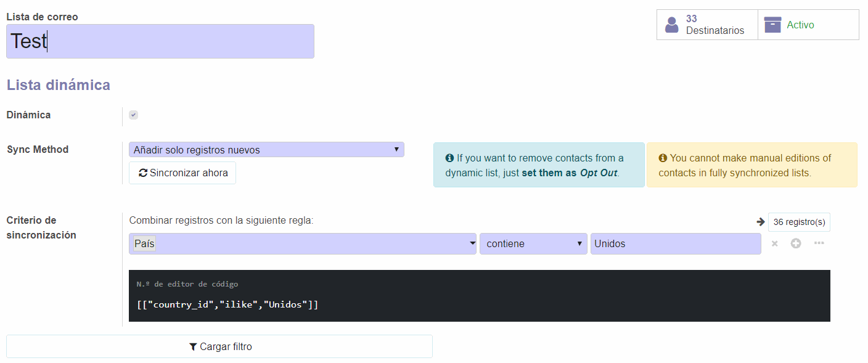This screenshot has height=363, width=868.
Task: Click the domain code editor text
Action: 227,304
